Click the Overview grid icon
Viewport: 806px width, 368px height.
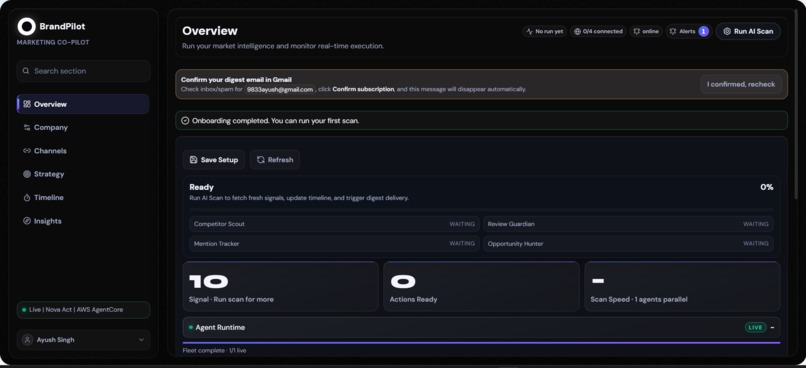coord(27,104)
